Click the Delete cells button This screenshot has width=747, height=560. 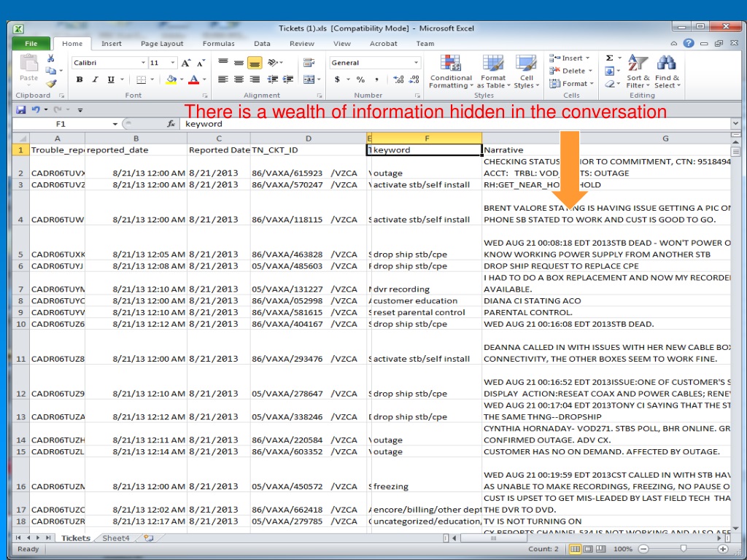pyautogui.click(x=570, y=71)
